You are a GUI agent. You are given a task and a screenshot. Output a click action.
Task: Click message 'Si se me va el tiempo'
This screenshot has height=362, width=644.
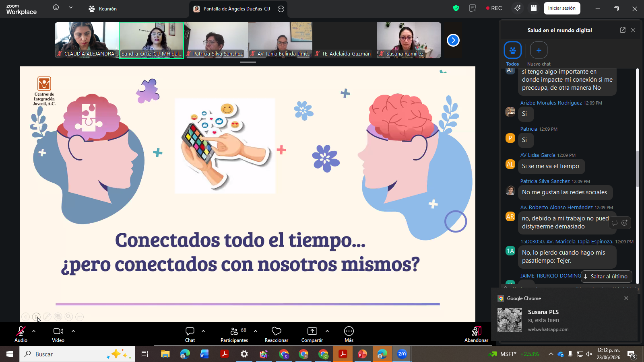tap(551, 166)
